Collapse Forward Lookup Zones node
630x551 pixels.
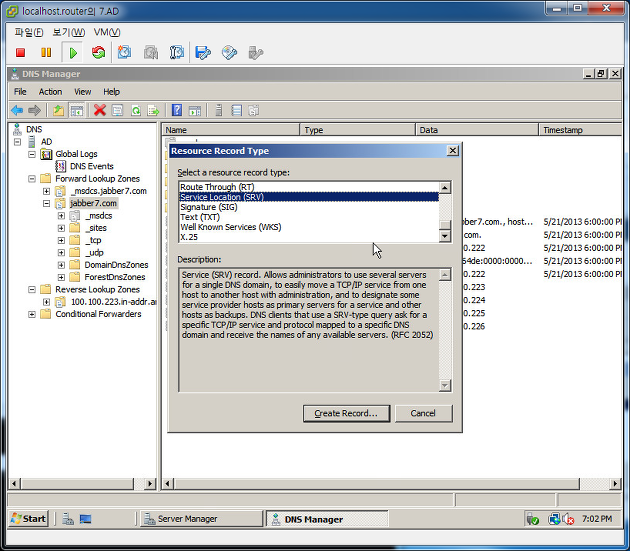pyautogui.click(x=32, y=179)
